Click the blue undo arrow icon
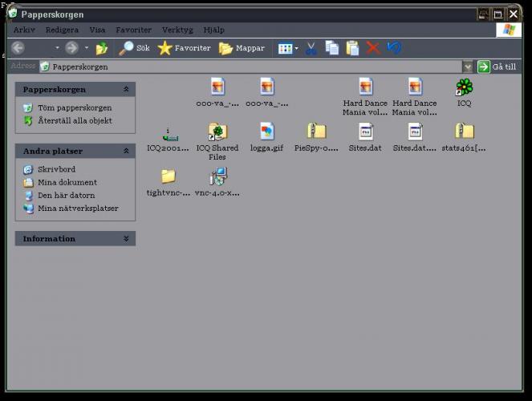The height and width of the screenshot is (401, 532). click(x=394, y=48)
